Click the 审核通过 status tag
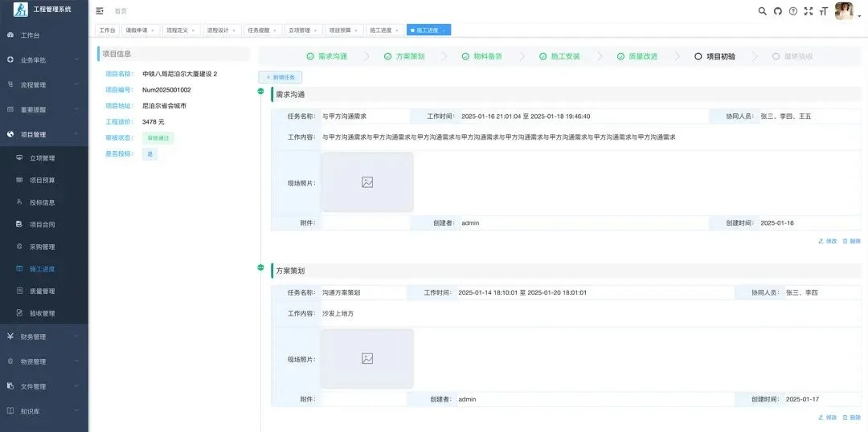 tap(158, 138)
